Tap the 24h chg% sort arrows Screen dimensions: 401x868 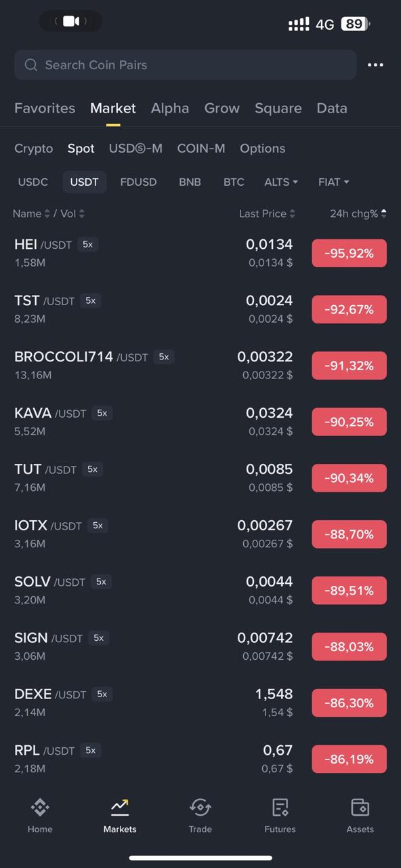383,213
